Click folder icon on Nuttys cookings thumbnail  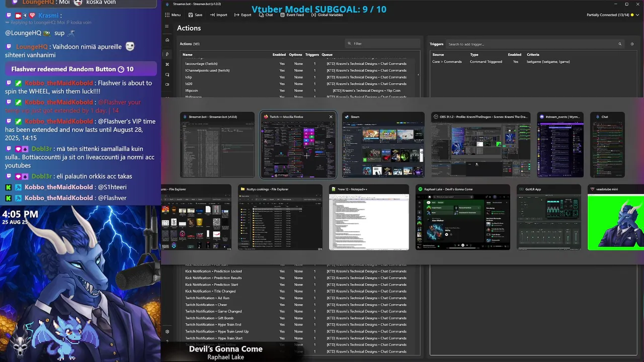coord(243,189)
